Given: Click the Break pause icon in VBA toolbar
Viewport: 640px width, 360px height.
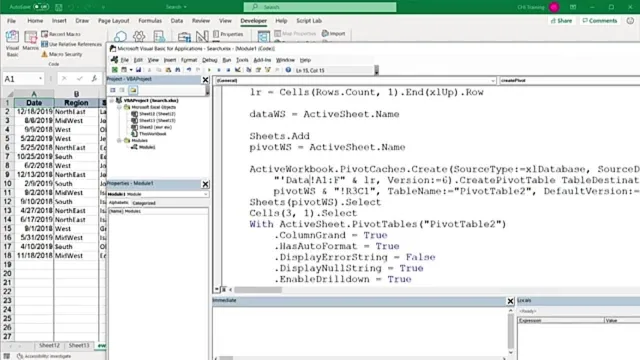Looking at the screenshot, I should [x=219, y=70].
